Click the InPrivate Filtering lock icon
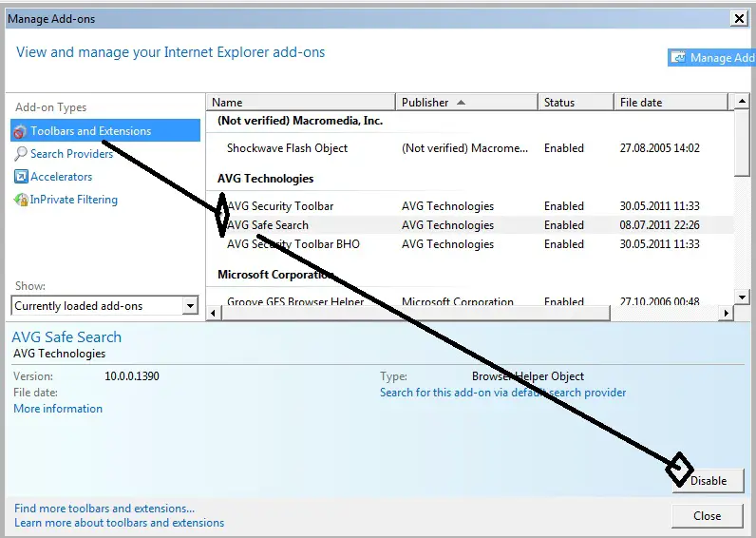Image resolution: width=756 pixels, height=538 pixels. [x=21, y=200]
